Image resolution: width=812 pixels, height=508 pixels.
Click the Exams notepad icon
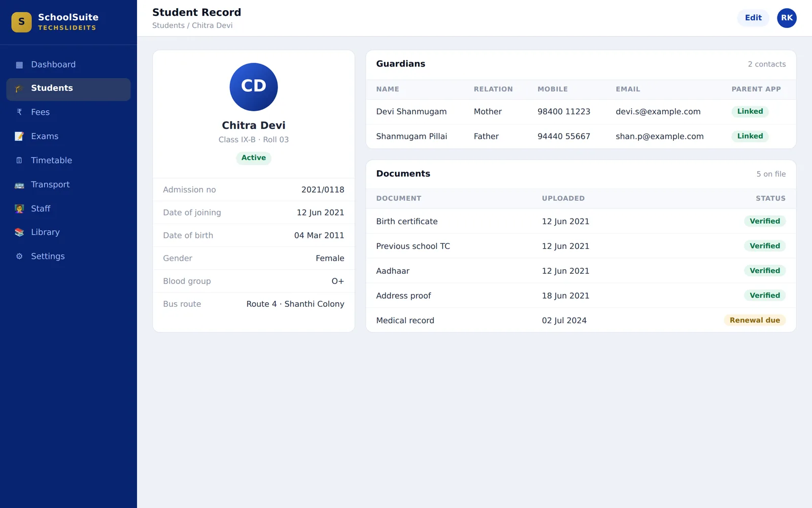coord(19,136)
